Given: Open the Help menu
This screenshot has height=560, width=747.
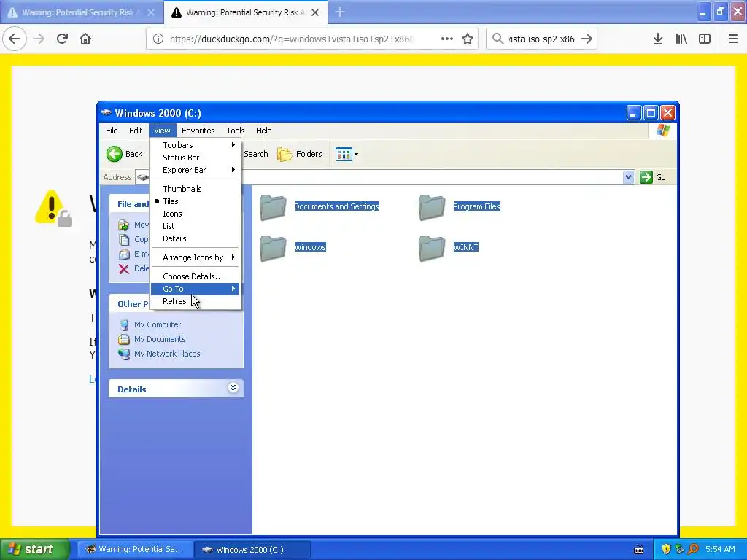Looking at the screenshot, I should coord(263,131).
